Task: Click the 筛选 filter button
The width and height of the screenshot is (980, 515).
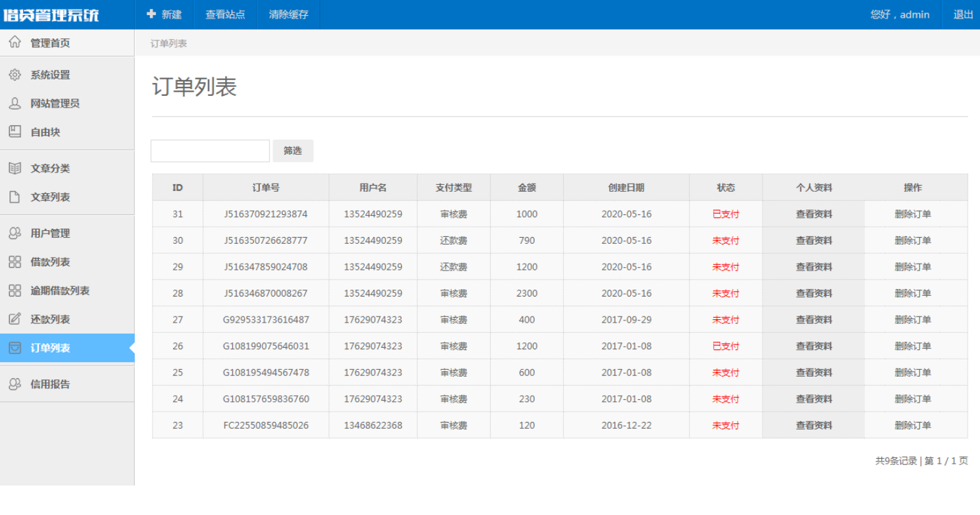Action: [293, 151]
